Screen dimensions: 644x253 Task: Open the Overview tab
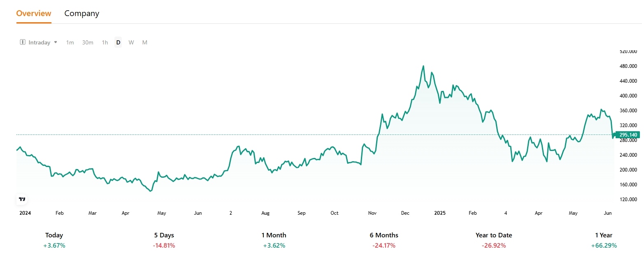pos(34,13)
